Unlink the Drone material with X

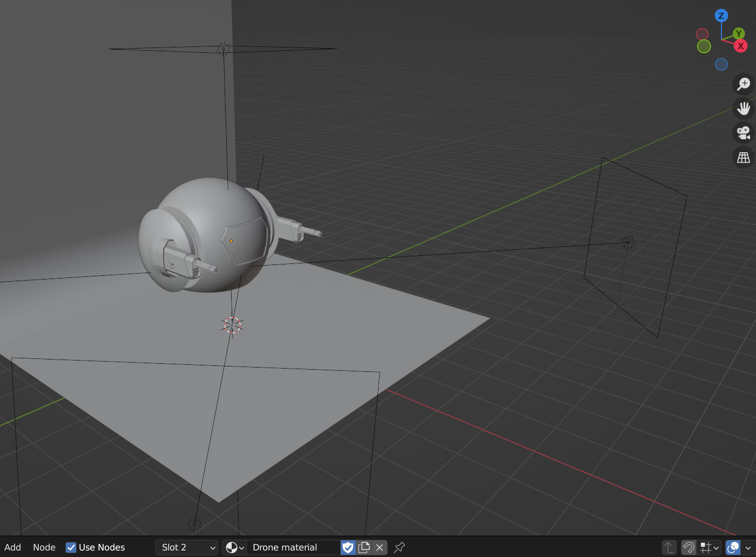(380, 547)
